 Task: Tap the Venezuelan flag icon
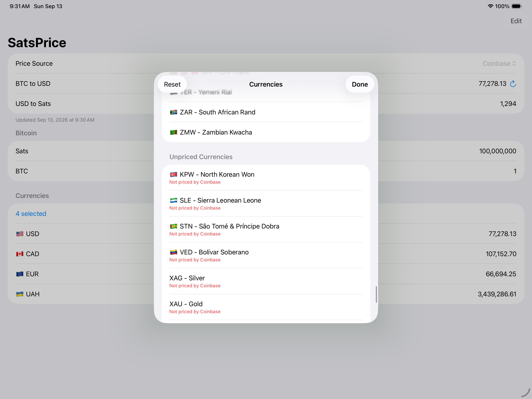point(173,252)
